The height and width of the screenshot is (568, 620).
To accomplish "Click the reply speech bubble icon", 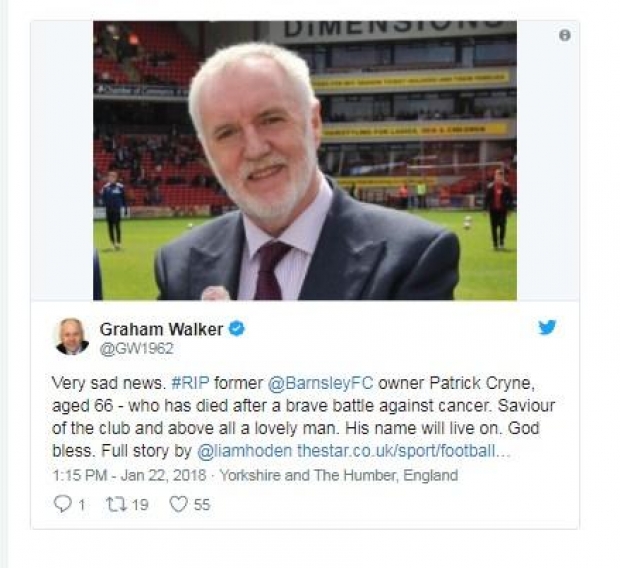I will pyautogui.click(x=62, y=504).
